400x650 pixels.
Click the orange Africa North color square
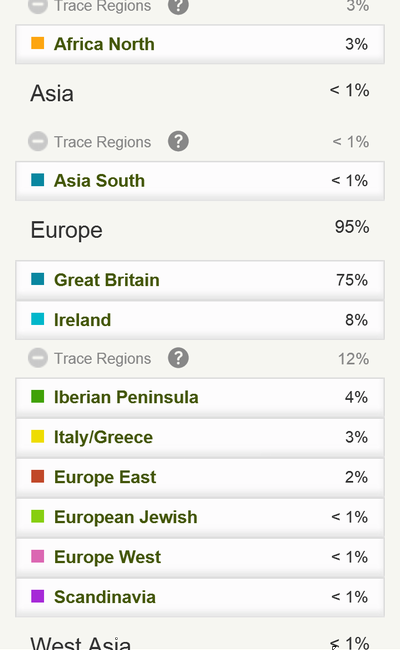click(x=38, y=43)
